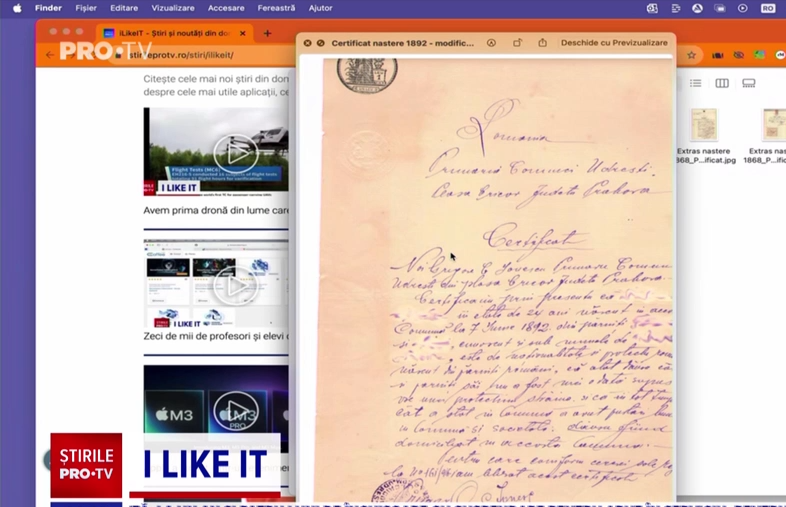Screen dimensions: 786x507
Task: Switch Finder to gallery view
Action: click(749, 83)
